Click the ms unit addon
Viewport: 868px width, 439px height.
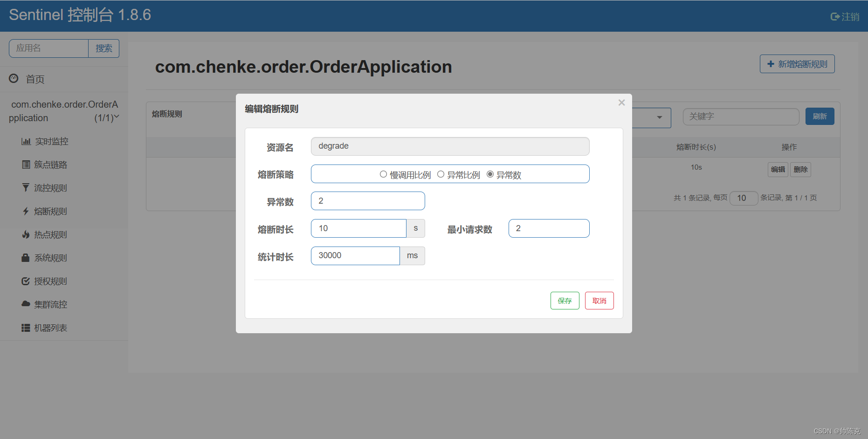[x=413, y=256]
